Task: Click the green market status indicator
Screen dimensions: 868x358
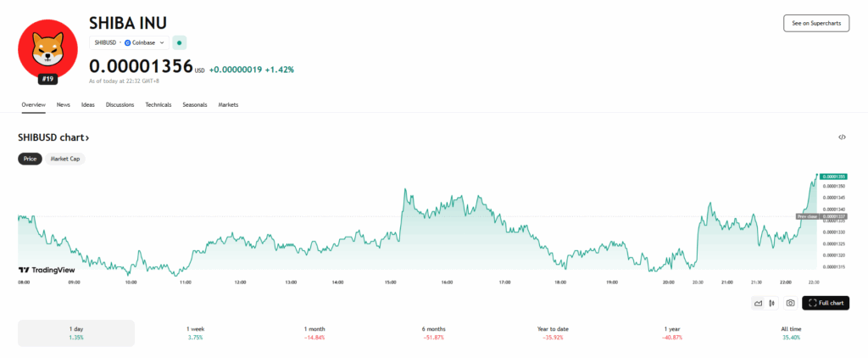Action: [180, 42]
